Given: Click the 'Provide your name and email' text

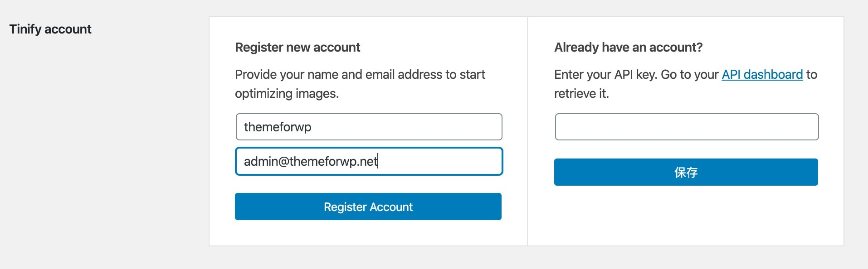Looking at the screenshot, I should [317, 74].
